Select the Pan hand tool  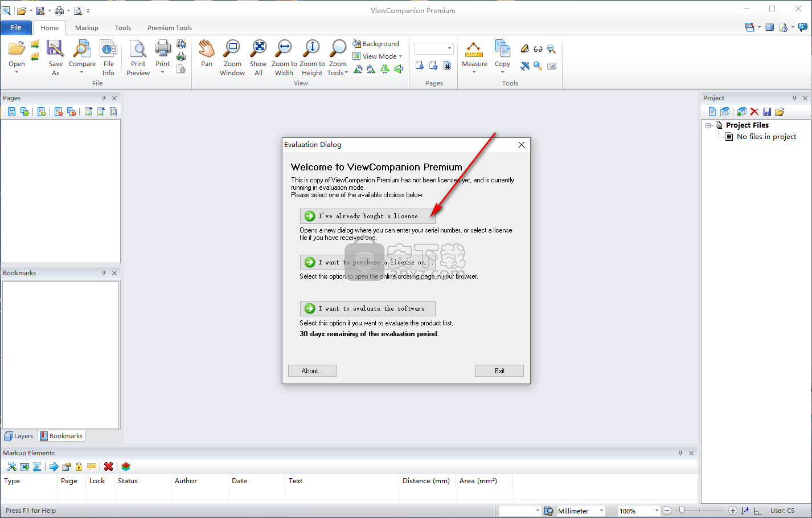(x=207, y=49)
